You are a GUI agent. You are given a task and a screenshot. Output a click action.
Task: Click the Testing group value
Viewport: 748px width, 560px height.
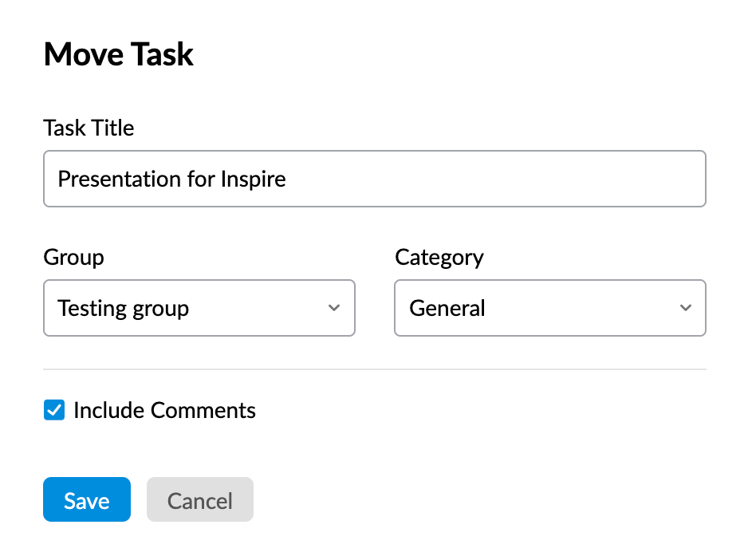124,308
